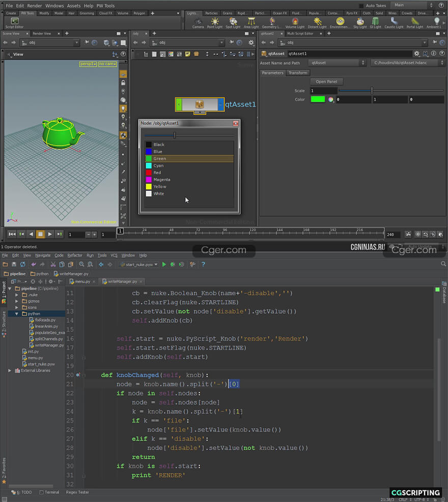Click the Spot Light shelf tool
The height and width of the screenshot is (502, 448).
pyautogui.click(x=233, y=23)
